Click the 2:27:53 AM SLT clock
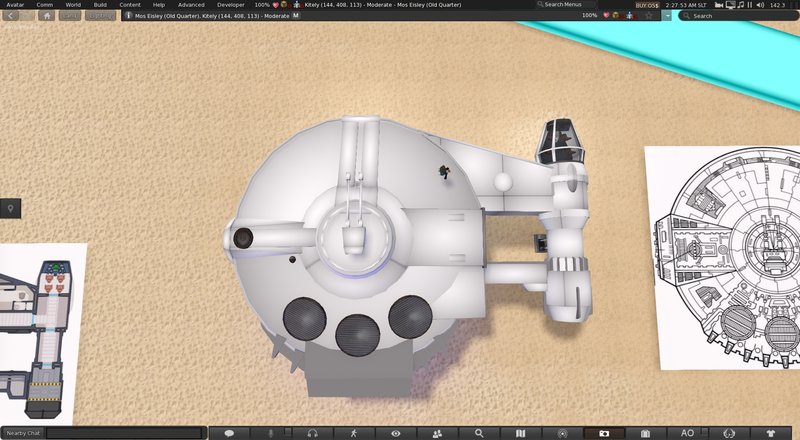This screenshot has height=440, width=800. tap(686, 5)
